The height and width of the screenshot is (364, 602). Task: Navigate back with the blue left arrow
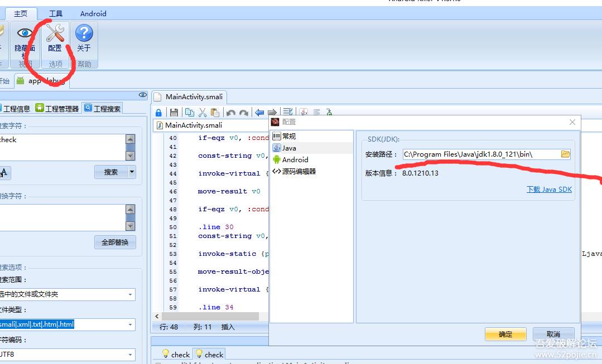point(259,113)
